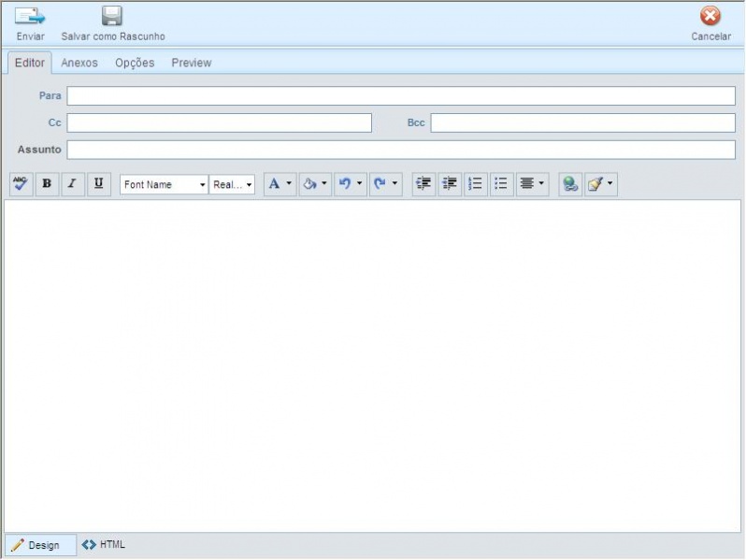Click Salvar como Rascunho disk icon
Viewport: 746px width, 560px height.
(x=112, y=16)
